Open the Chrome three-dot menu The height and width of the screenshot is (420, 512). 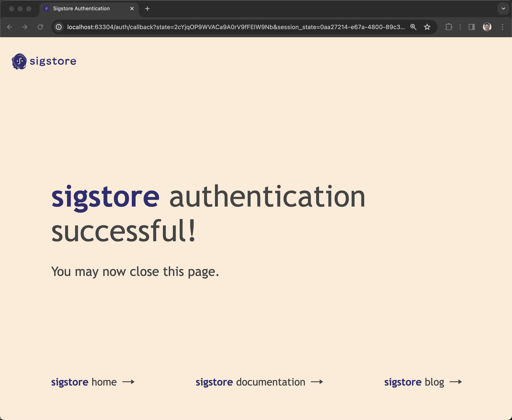502,27
